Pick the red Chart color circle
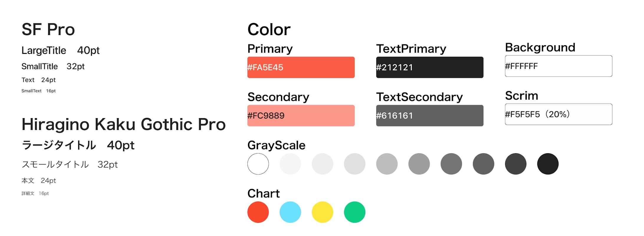The image size is (644, 236). tap(258, 212)
